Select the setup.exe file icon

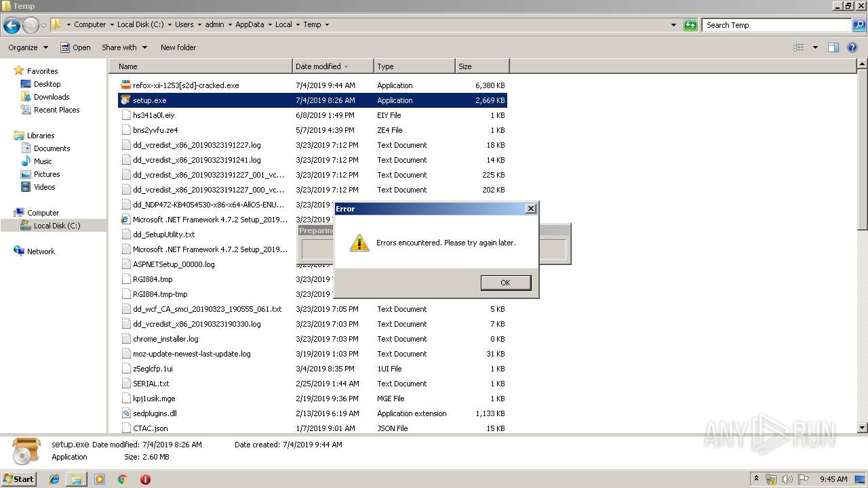[x=125, y=100]
